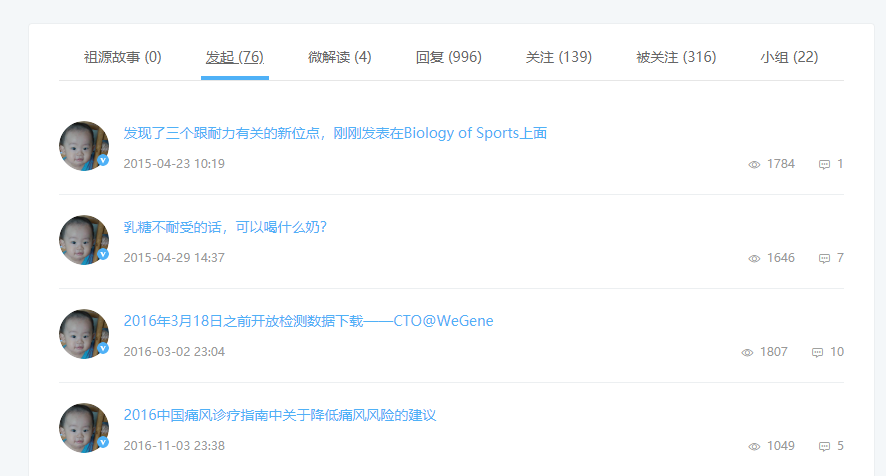Click eye views icon next to 1807
Viewport: 886px width, 476px height.
click(747, 353)
